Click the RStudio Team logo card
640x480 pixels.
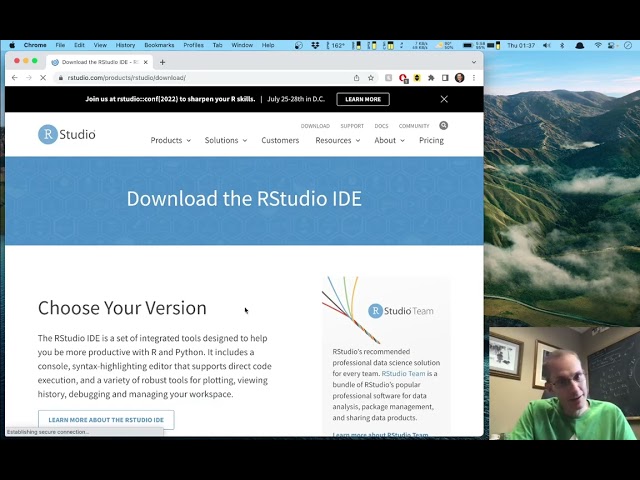tap(401, 311)
